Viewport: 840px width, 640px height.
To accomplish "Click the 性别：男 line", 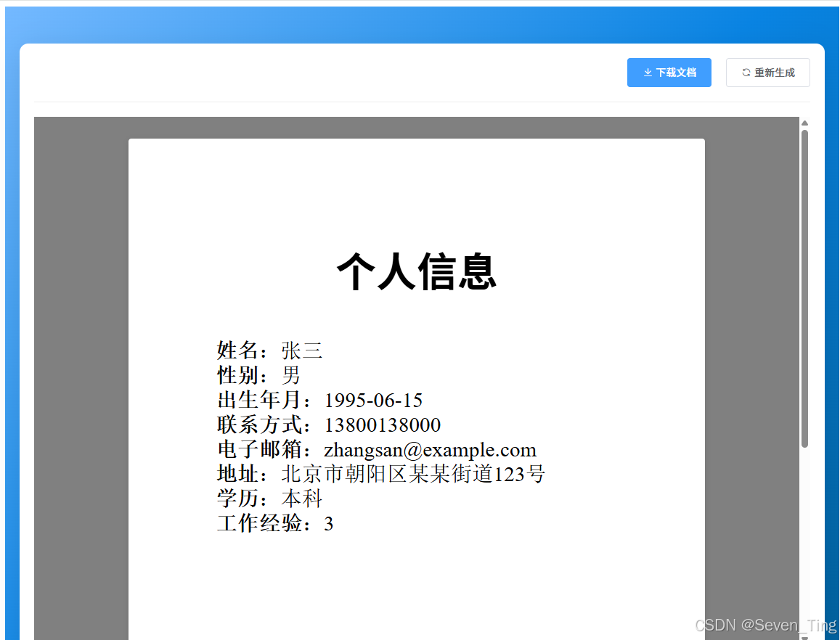I will point(258,375).
